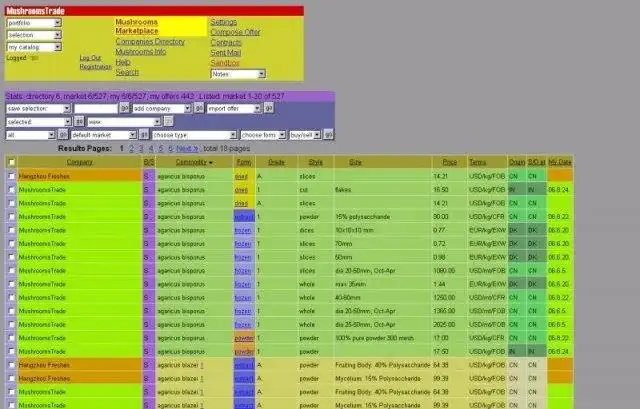The image size is (640, 409).
Task: Open Mushrooms Marketplace navigation link
Action: (137, 27)
